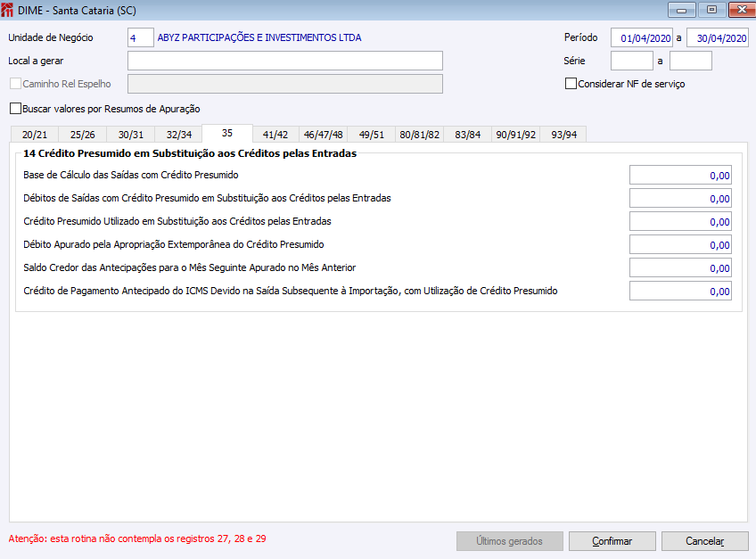Switch to the 80/81/82 tab
Viewport: 756px width, 559px height.
coord(420,135)
